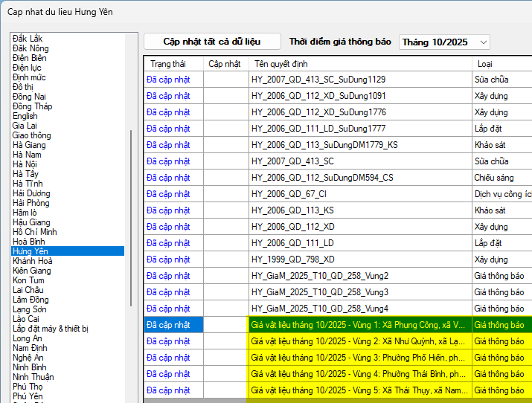Click 'Đã cập nhật' status for HY_1999_QD_798_XD

(168, 259)
